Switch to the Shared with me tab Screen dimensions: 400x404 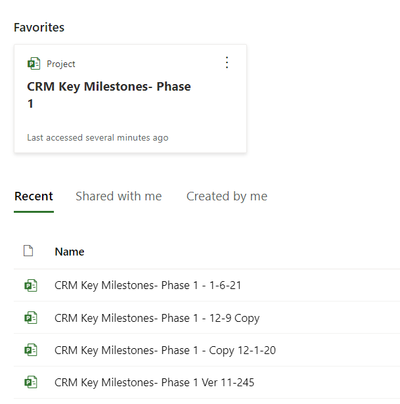coord(119,196)
